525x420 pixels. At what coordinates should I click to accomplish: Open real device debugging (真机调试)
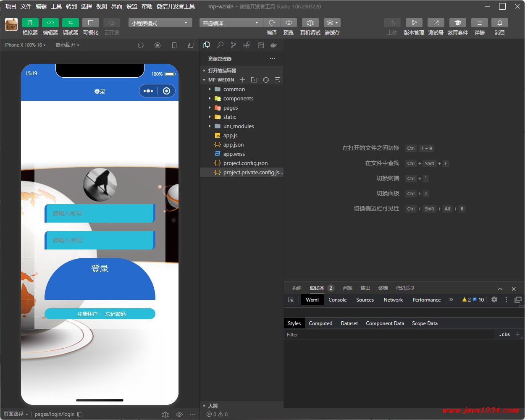(310, 23)
